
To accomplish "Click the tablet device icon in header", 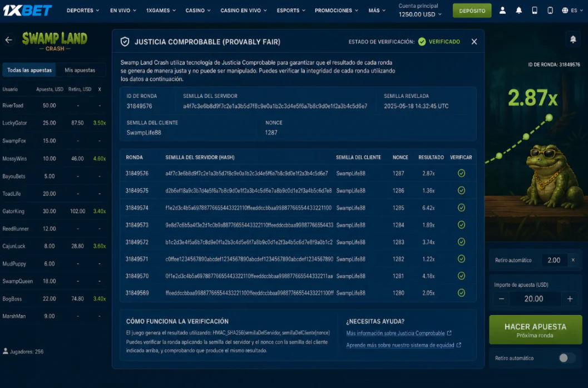I will [x=535, y=11].
